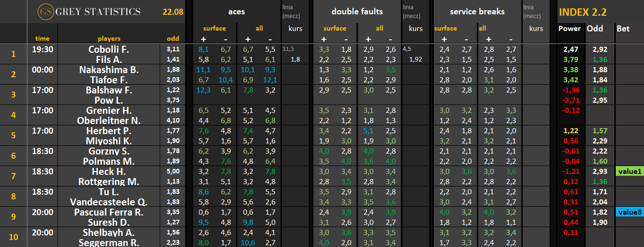The width and height of the screenshot is (644, 247).
Task: Select odd 4,10 for Oberleitner N.
Action: 173,120
